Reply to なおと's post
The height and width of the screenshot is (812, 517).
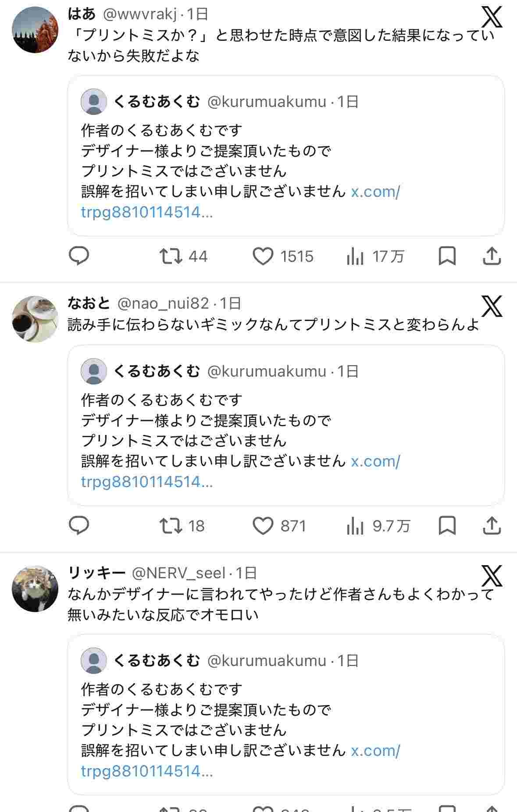79,526
